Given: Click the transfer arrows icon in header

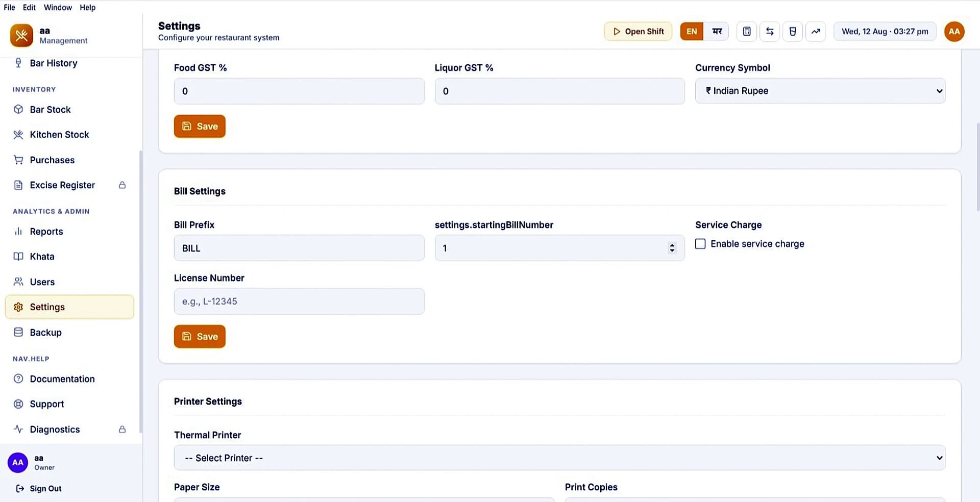Looking at the screenshot, I should (770, 32).
